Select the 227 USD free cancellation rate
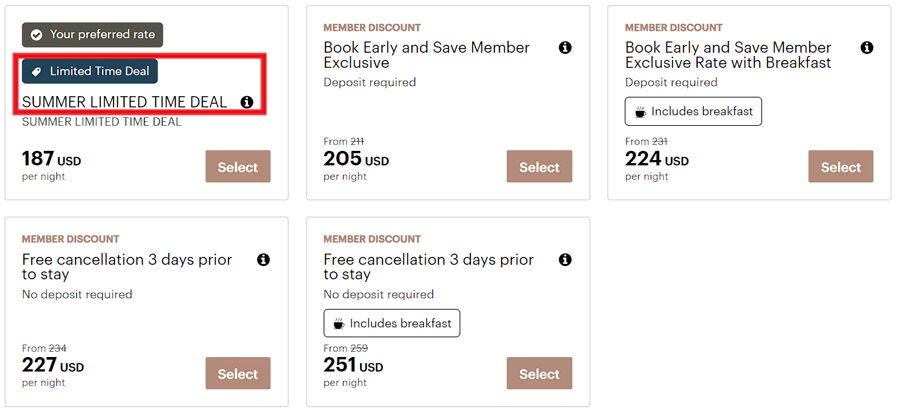900x415 pixels. 238,374
